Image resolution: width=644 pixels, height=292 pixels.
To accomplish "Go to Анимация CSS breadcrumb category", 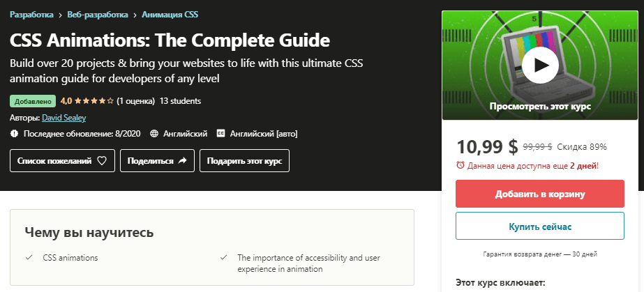I will pos(170,15).
